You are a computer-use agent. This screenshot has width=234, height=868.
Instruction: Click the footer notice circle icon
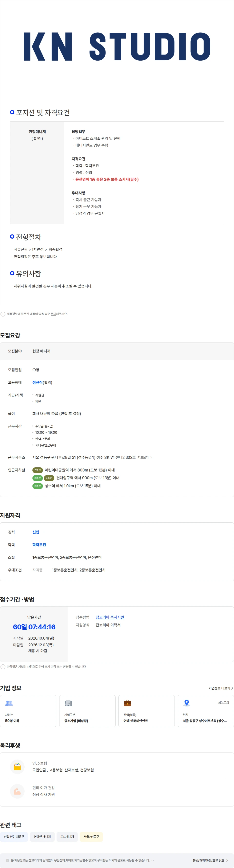tap(7, 860)
